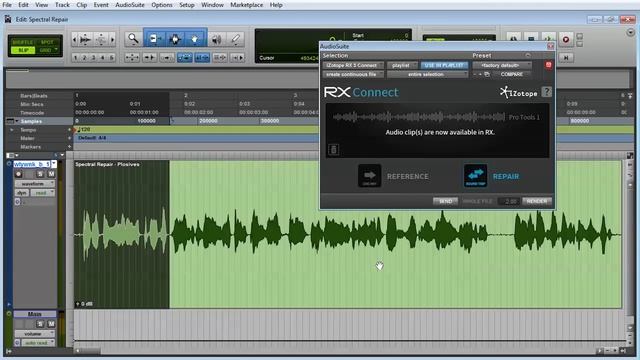Click the RENDER button
The width and height of the screenshot is (640, 360).
click(x=537, y=201)
